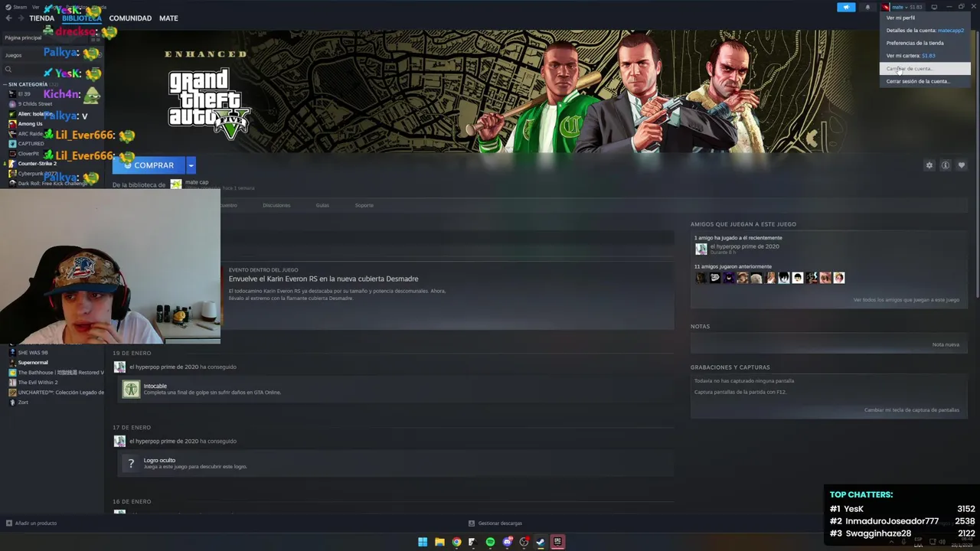This screenshot has width=980, height=551.
Task: Go back with left arrow
Action: (x=9, y=18)
